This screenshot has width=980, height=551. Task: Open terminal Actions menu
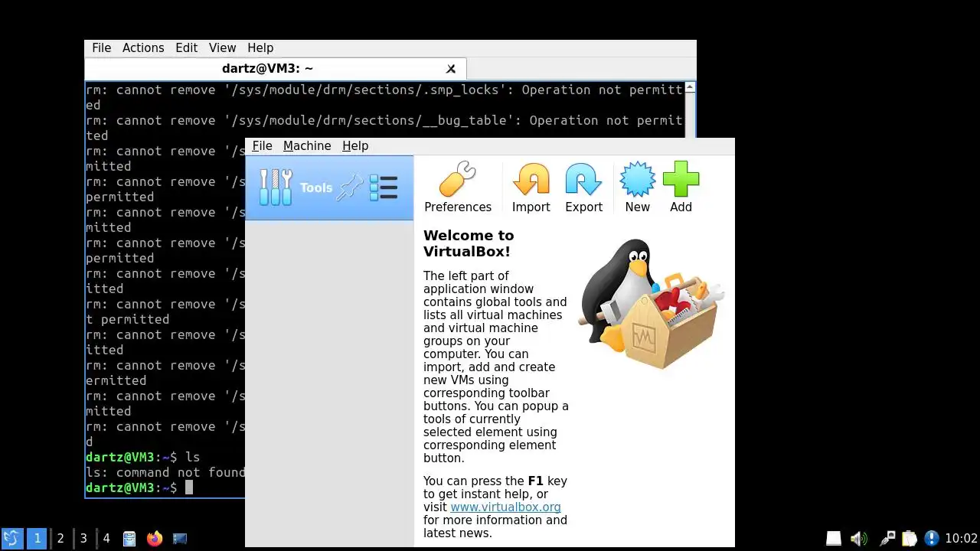click(x=143, y=47)
